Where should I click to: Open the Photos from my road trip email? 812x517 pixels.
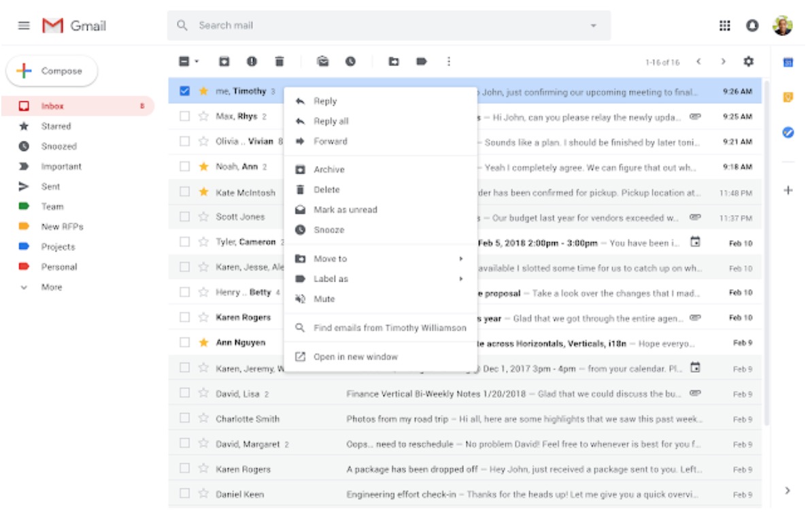pos(465,418)
